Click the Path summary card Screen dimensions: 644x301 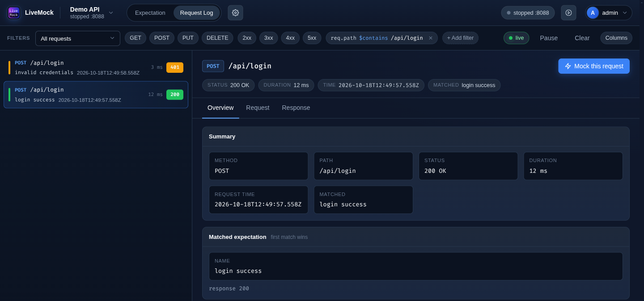pos(364,166)
